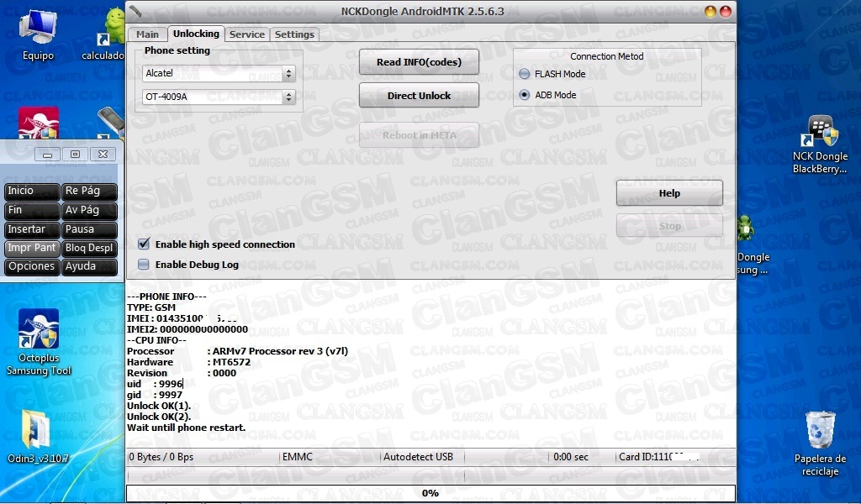Tap the Inicio key on on-screen keyboard
Screen dimensions: 861x504
32,191
